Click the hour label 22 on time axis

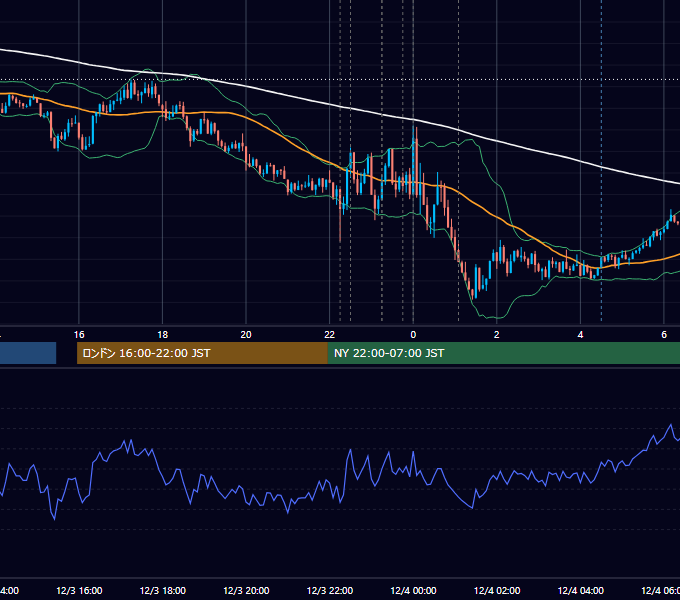pyautogui.click(x=330, y=335)
